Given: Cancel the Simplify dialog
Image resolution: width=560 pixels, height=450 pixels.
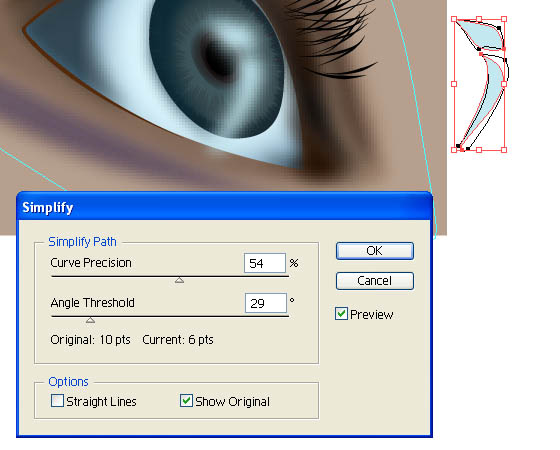Looking at the screenshot, I should (375, 281).
